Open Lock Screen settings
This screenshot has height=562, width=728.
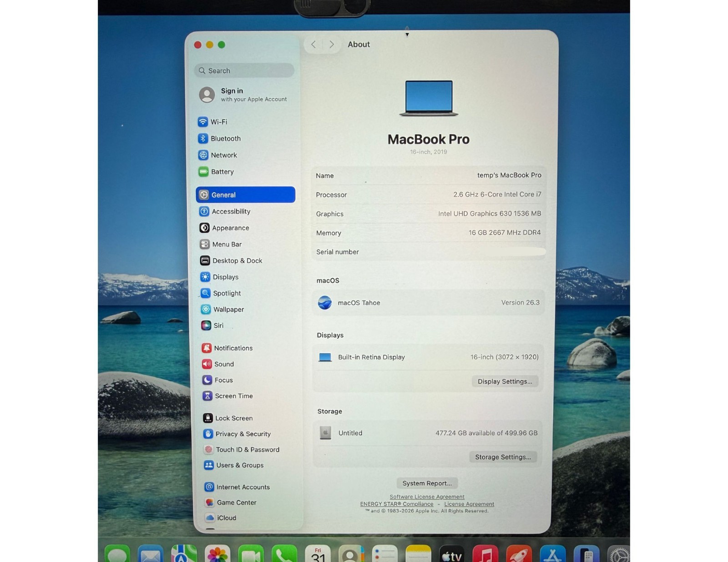228,418
